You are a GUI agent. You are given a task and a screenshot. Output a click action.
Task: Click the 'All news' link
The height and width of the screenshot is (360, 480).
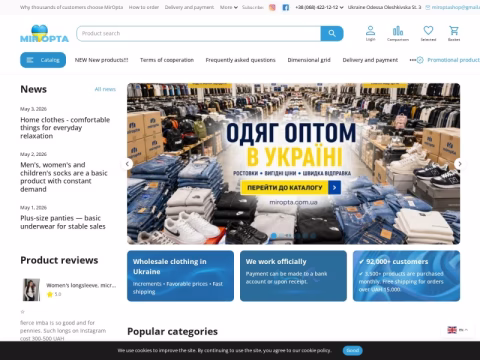[x=105, y=89]
